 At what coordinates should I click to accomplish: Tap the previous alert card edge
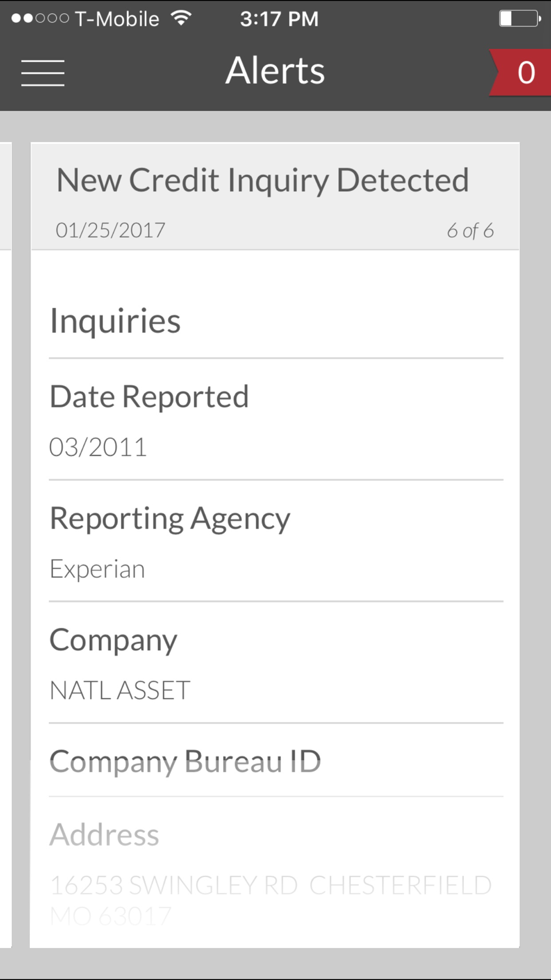(6, 496)
